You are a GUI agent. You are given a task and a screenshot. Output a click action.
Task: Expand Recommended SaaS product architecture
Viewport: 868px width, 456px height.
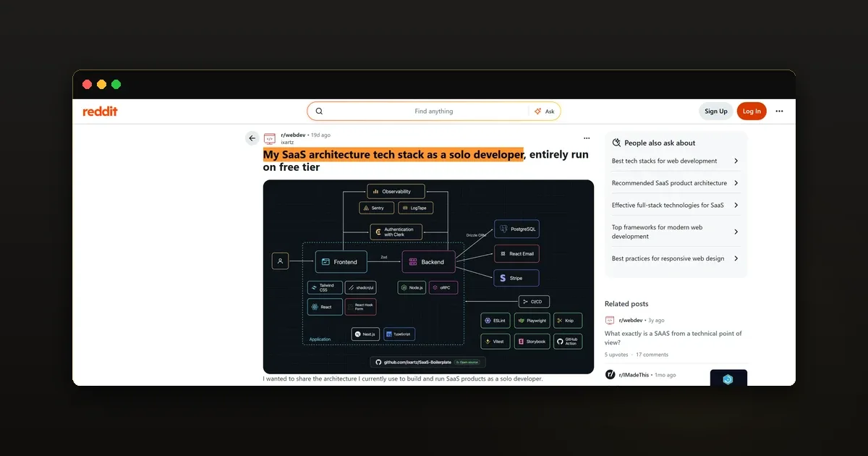tap(676, 183)
